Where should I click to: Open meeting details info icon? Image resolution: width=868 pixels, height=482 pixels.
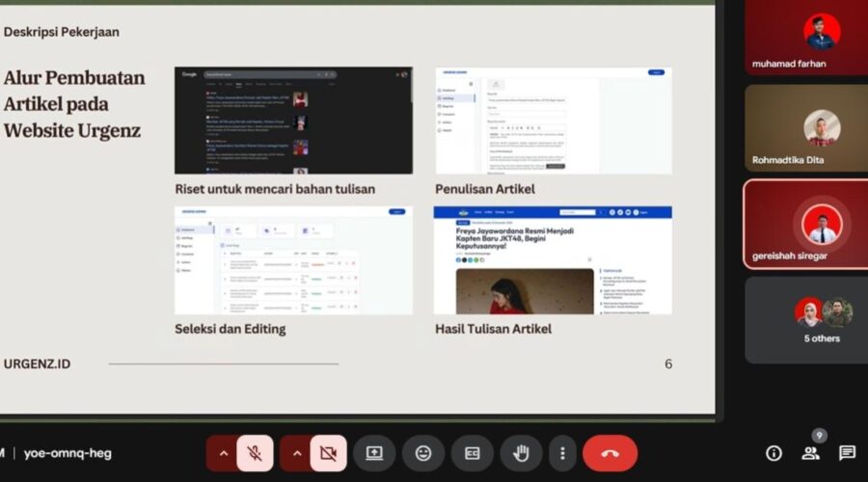pos(773,453)
